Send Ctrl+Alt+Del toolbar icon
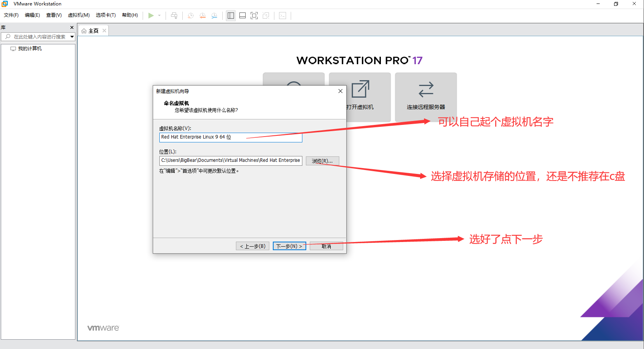The width and height of the screenshot is (644, 349). 174,16
